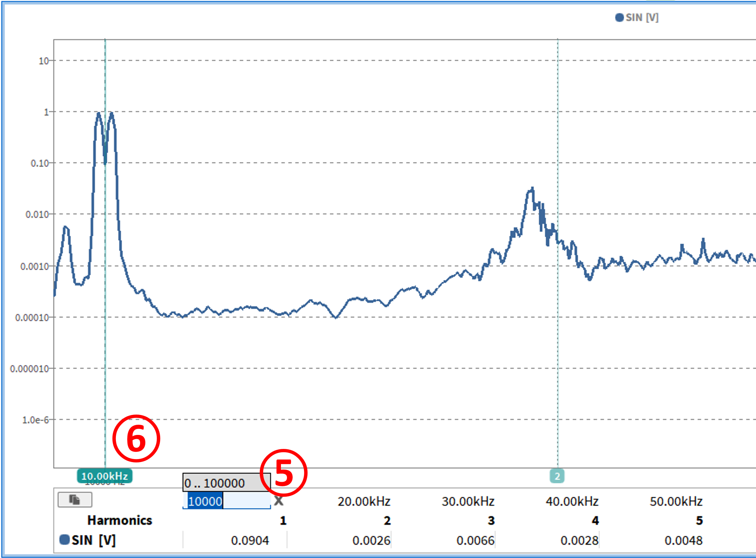This screenshot has width=756, height=558.
Task: Click the fundamental frequency input field 10000
Action: pyautogui.click(x=227, y=501)
